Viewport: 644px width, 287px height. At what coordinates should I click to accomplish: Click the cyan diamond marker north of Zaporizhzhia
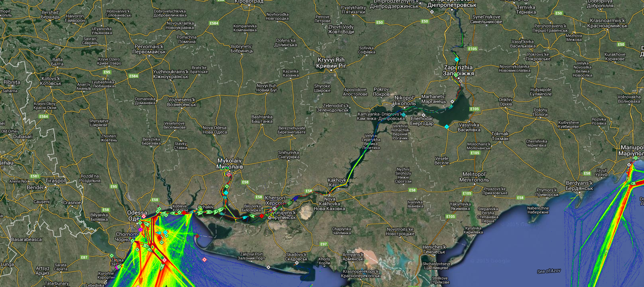point(457,60)
